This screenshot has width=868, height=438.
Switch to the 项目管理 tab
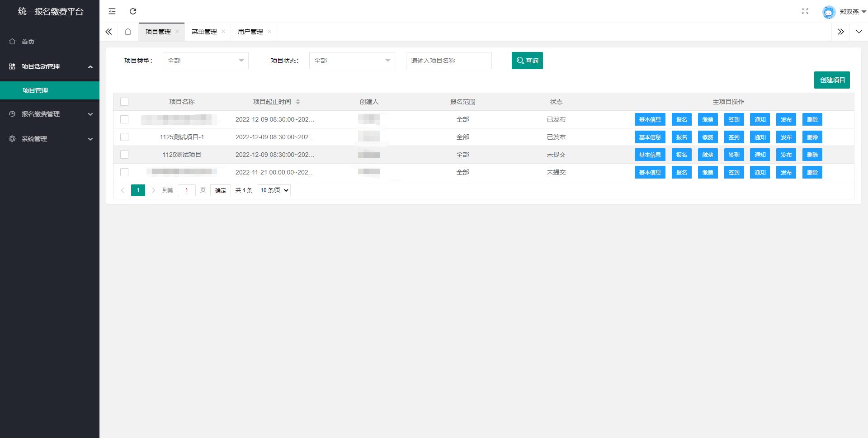coord(158,32)
